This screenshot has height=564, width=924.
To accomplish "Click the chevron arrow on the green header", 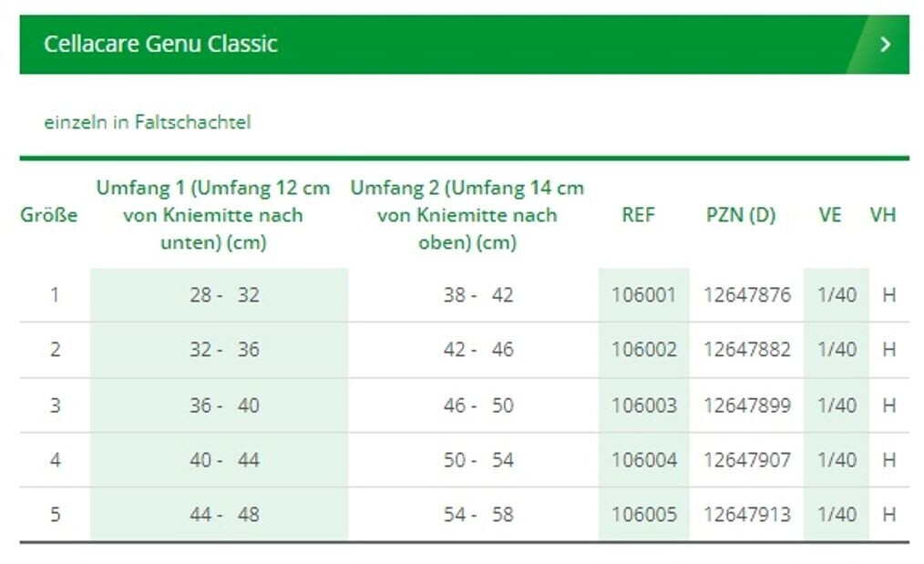I will (x=884, y=45).
